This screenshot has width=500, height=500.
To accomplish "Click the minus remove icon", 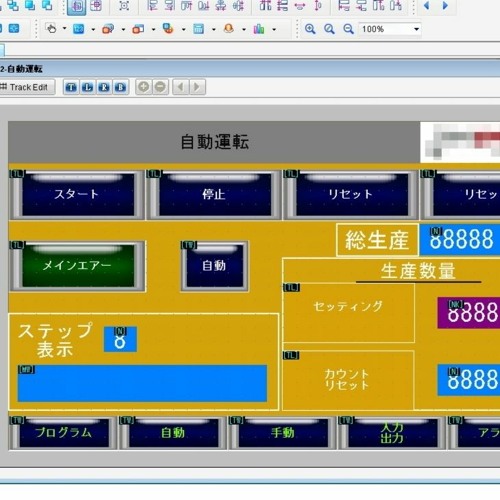I will pos(160,87).
